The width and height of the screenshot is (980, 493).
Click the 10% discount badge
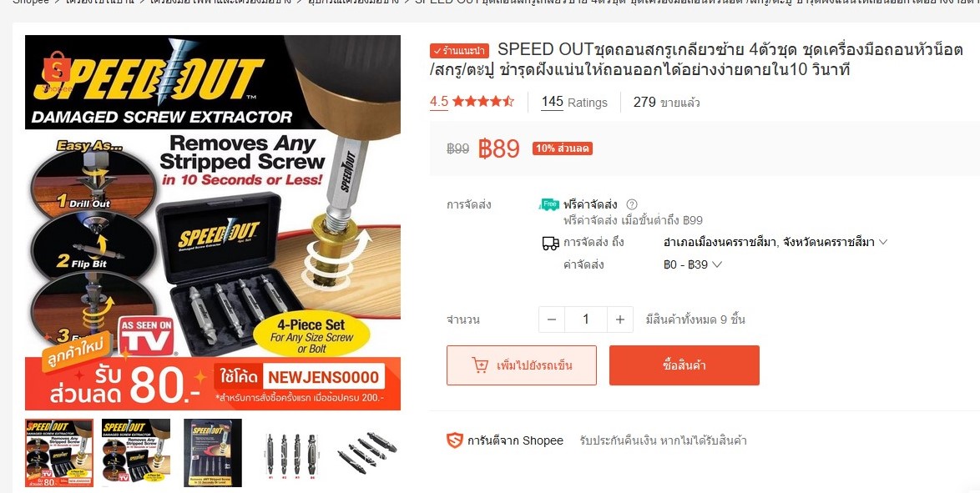(563, 148)
